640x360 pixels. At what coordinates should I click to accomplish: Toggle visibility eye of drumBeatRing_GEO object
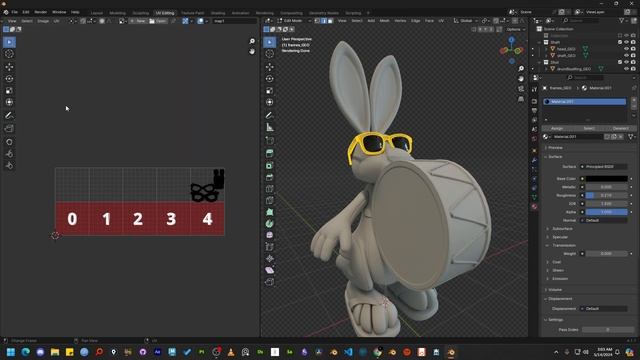coord(626,69)
